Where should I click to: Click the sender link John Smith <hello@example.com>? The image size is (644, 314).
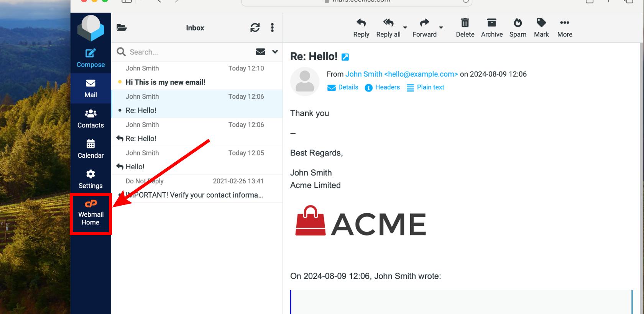point(401,74)
